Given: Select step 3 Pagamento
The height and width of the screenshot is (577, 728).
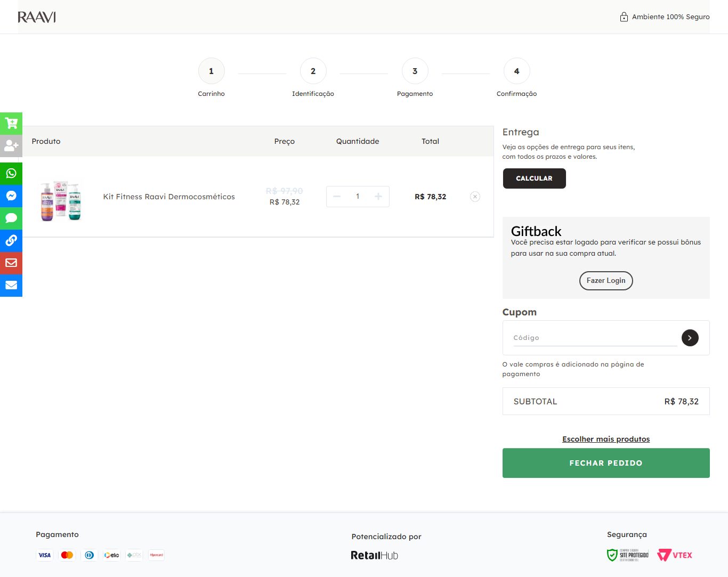Looking at the screenshot, I should (x=415, y=71).
